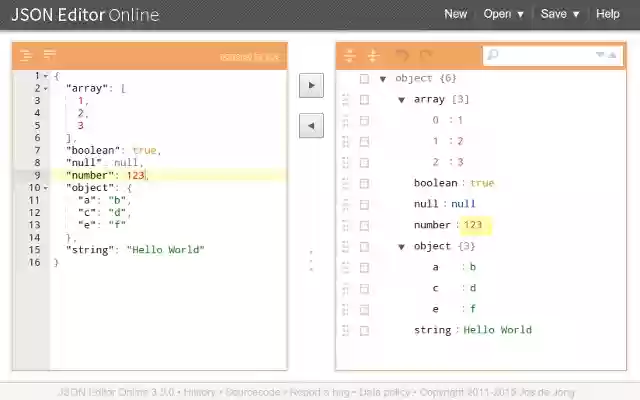
Task: Click the field name 'number' in tree
Action: click(432, 225)
